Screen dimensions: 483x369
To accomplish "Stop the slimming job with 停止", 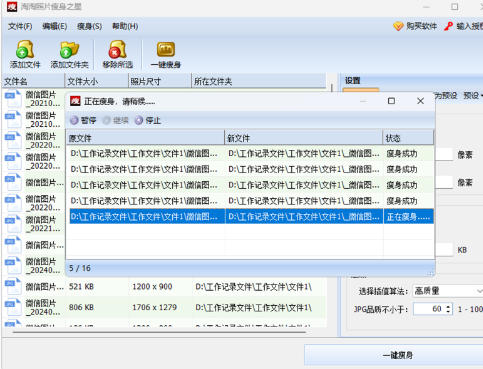I will (148, 120).
